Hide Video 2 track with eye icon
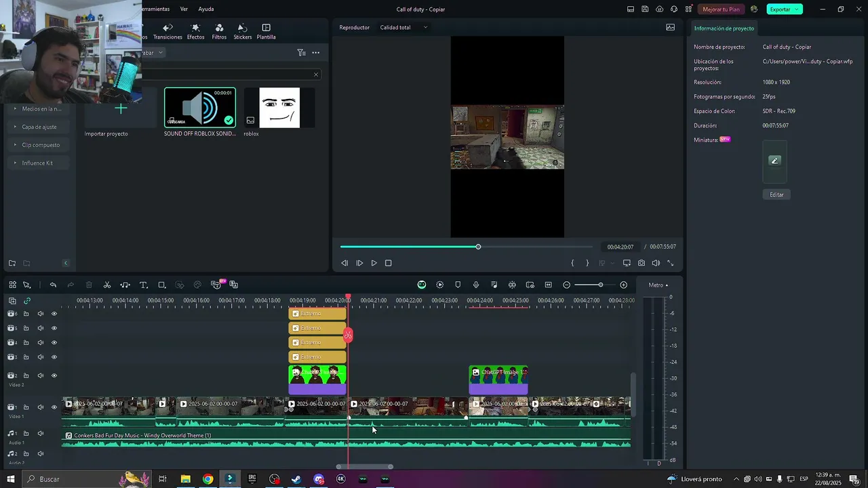The height and width of the screenshot is (488, 868). [54, 375]
